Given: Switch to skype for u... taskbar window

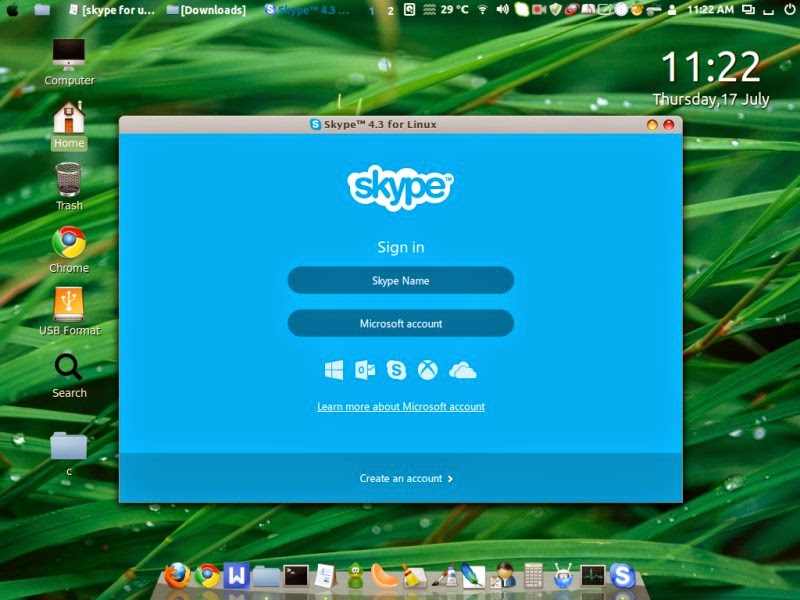Looking at the screenshot, I should coord(111,10).
